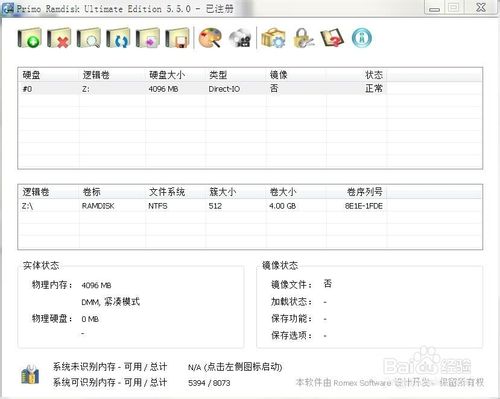Click the refresh disk icon with blue arrows
Viewport: 500px width, 399px height.
(x=118, y=38)
